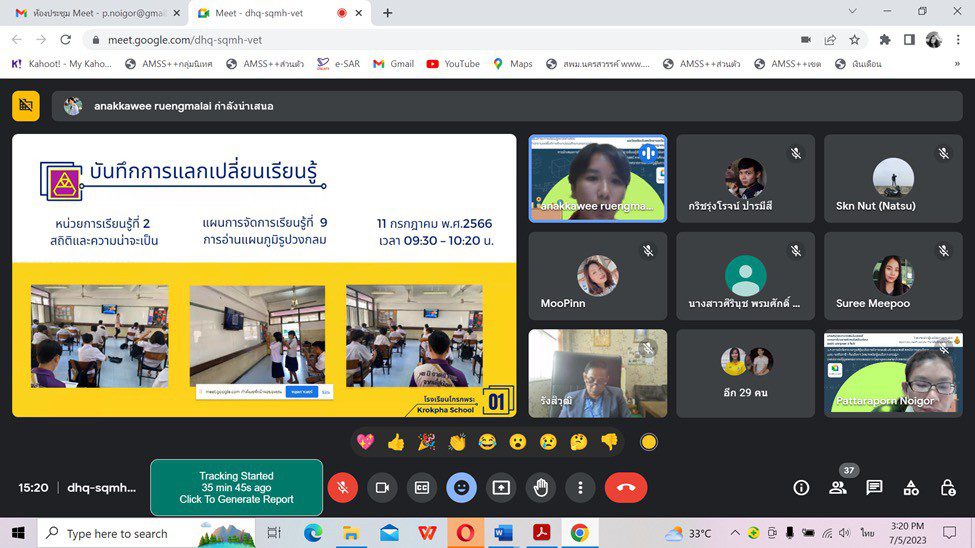The width and height of the screenshot is (975, 548).
Task: Send the thumbs up reaction
Action: point(396,442)
